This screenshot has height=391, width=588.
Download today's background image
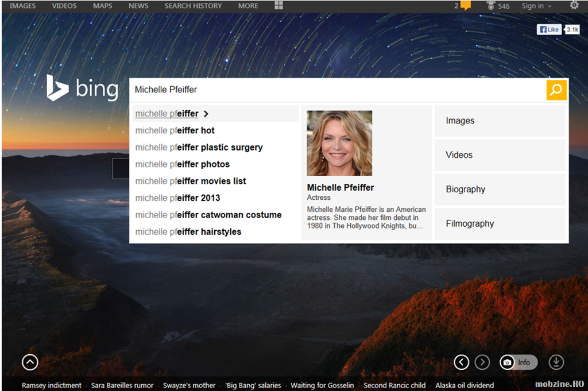pyautogui.click(x=556, y=362)
